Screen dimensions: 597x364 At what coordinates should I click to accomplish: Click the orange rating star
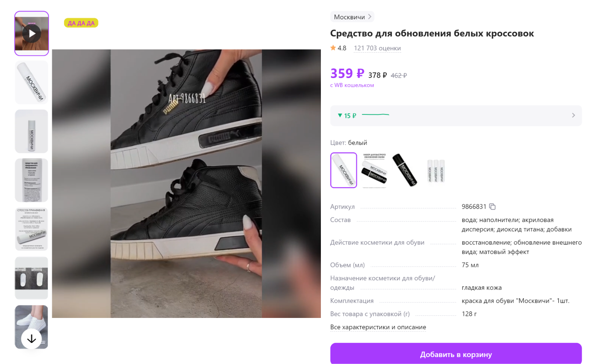tap(333, 48)
